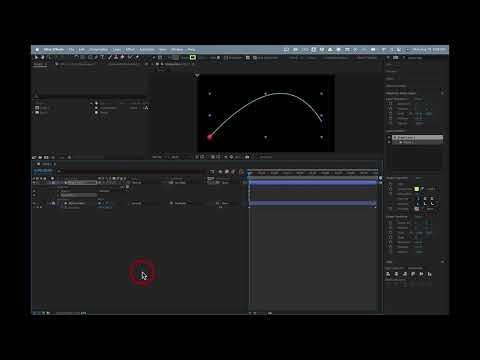Click the timeline layer search field
Screen dimensions: 480x360
[x=132, y=171]
